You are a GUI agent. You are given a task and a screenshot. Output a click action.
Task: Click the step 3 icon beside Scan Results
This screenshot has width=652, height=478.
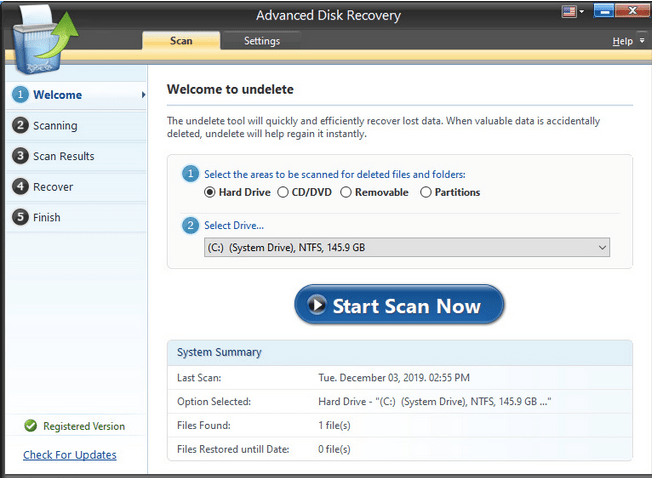coord(20,156)
